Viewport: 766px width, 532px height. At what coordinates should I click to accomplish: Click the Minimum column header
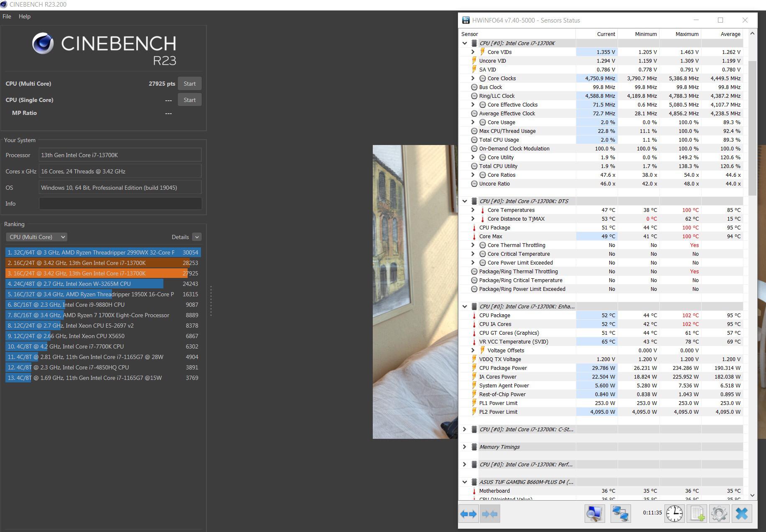tap(638, 34)
